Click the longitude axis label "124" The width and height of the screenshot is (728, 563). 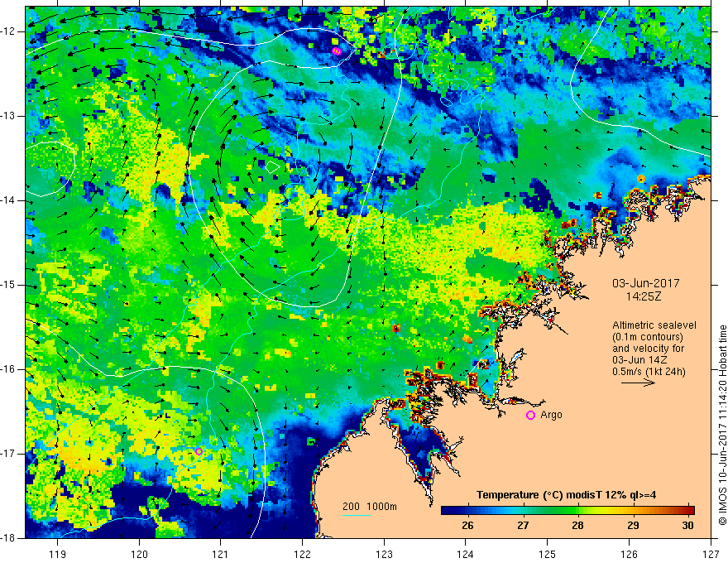[466, 554]
